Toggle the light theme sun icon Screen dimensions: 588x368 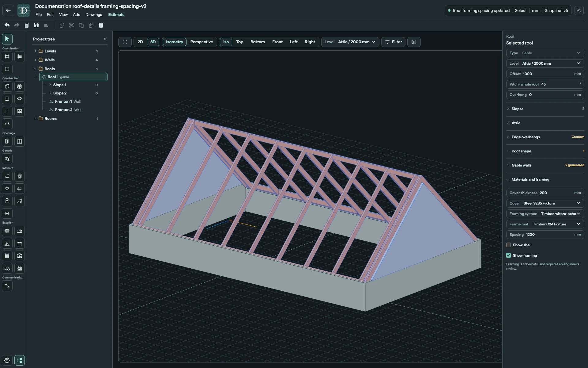tap(579, 10)
